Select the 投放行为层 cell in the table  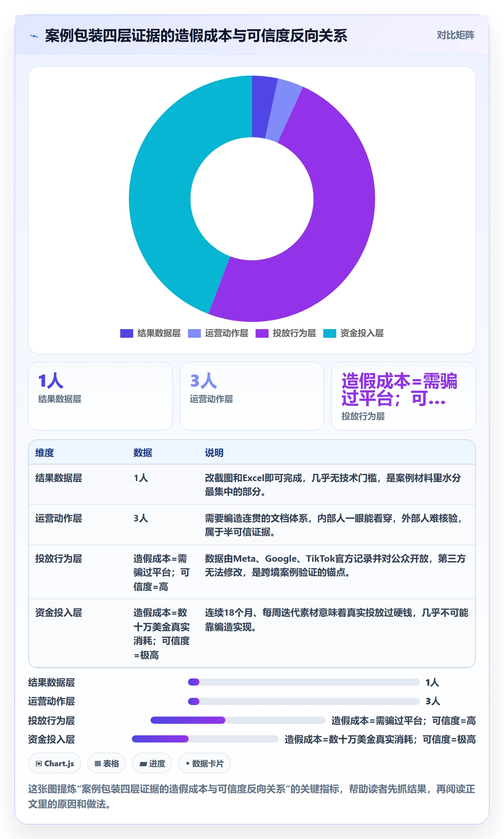59,559
